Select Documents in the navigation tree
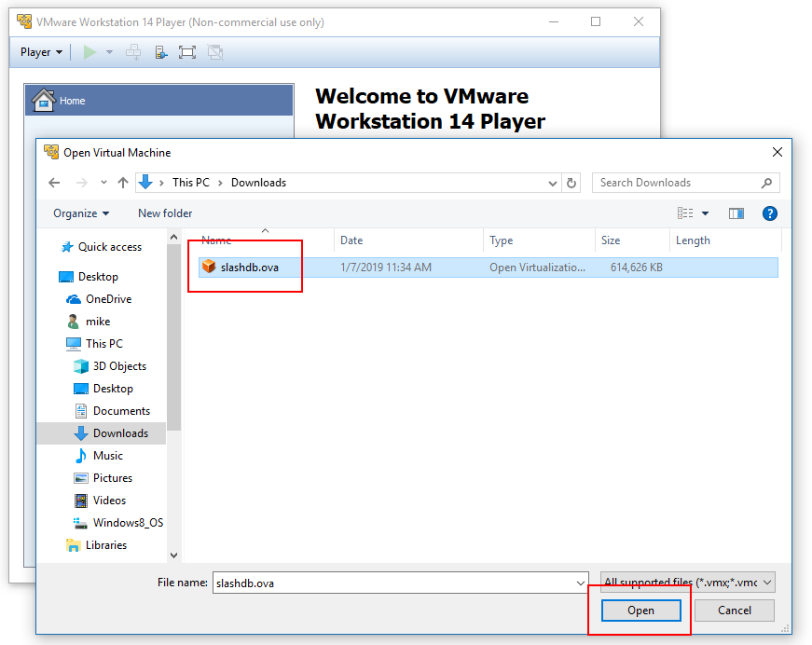Screen dimensions: 812x645 click(x=121, y=411)
